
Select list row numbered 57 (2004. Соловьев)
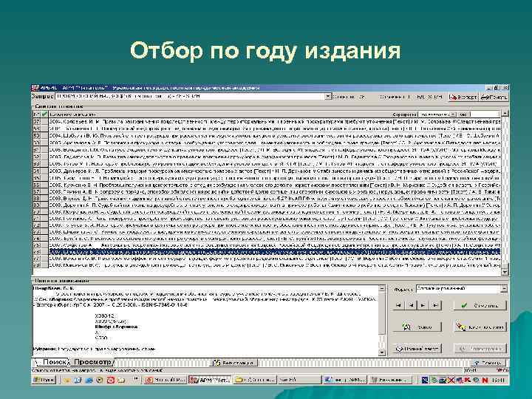point(266,121)
